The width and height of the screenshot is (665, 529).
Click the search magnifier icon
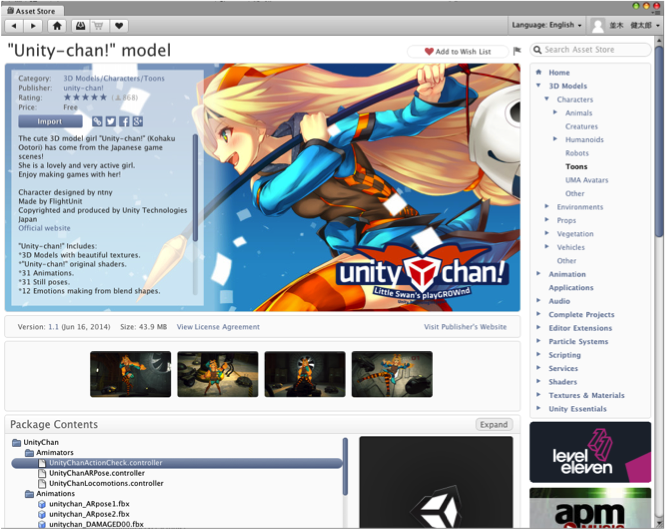tap(537, 50)
